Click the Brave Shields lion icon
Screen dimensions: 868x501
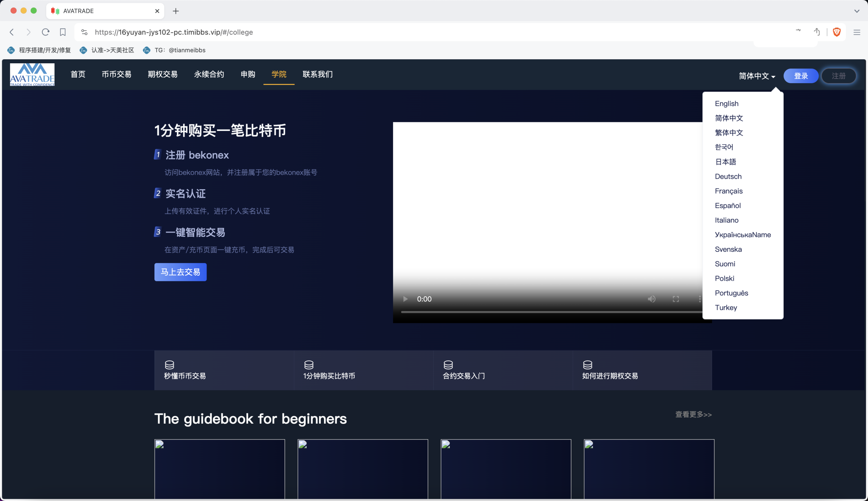pyautogui.click(x=837, y=32)
